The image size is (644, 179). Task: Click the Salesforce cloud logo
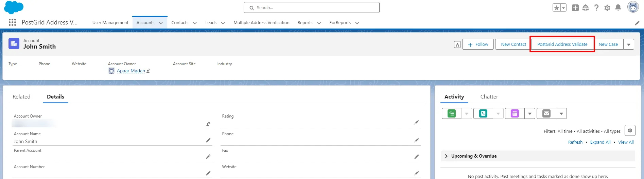14,7
